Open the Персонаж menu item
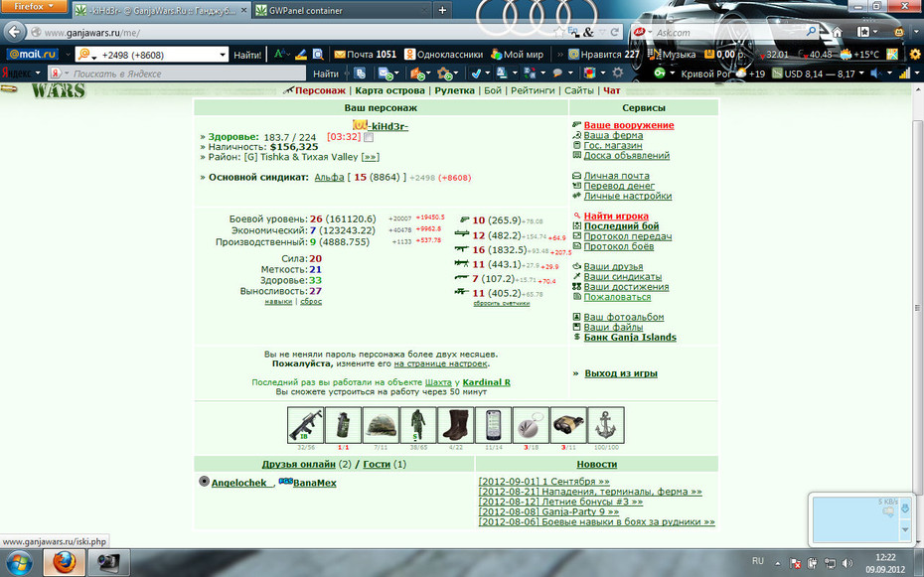The image size is (924, 577). click(x=320, y=90)
